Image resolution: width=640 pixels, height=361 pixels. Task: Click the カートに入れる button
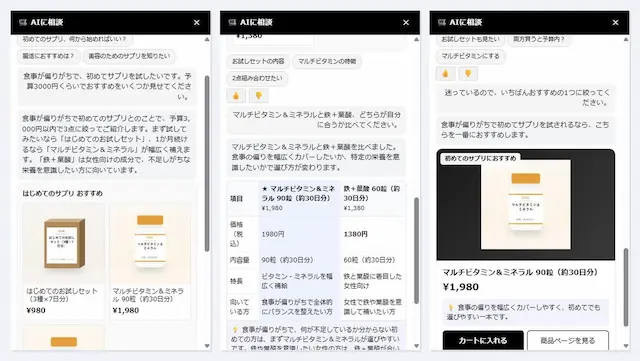483,340
